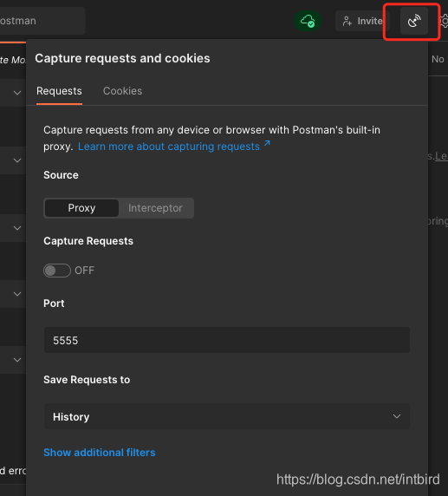Switch to the Cookies tab
Image resolution: width=448 pixels, height=496 pixels.
point(122,91)
